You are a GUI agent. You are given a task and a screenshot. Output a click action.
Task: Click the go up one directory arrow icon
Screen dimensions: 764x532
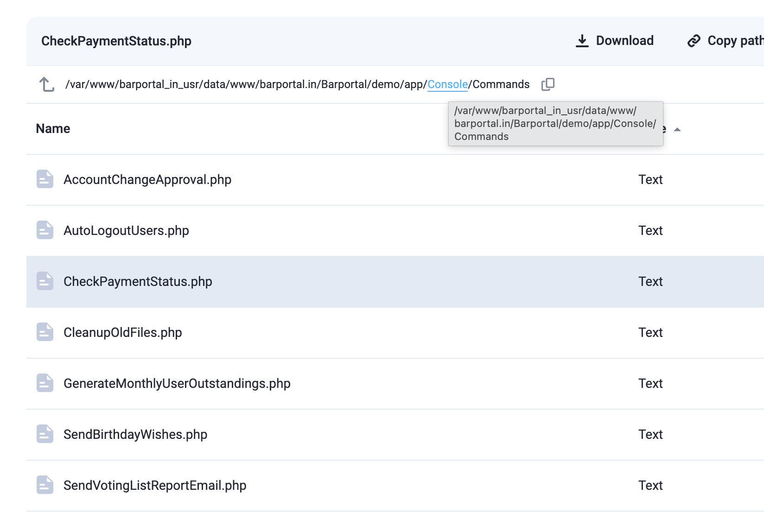tap(47, 84)
